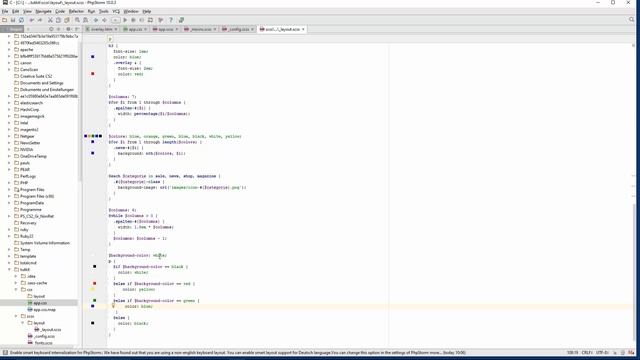Click black gutter swatch beside color: black
The width and height of the screenshot is (640, 360).
click(x=93, y=323)
